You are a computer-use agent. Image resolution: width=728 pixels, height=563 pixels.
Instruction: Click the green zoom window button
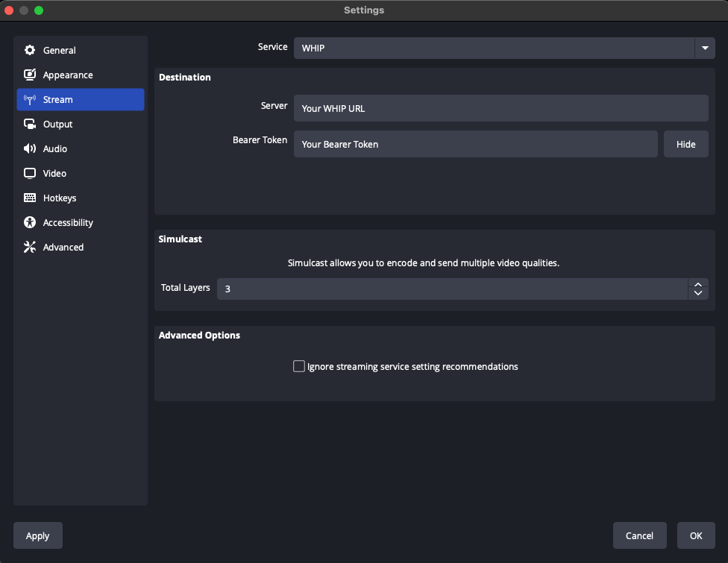[39, 10]
